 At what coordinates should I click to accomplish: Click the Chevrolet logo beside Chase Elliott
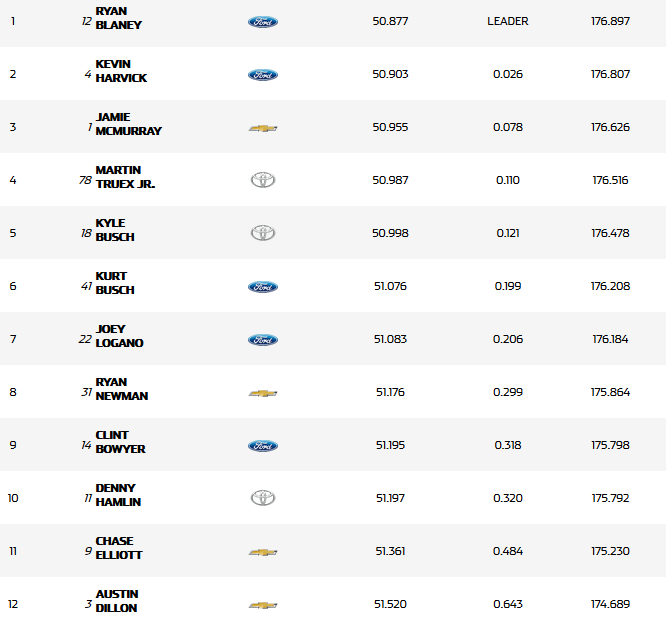click(x=262, y=552)
